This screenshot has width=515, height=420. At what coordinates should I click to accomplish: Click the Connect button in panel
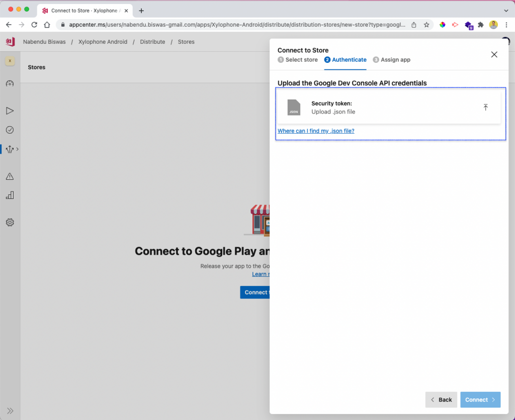(x=480, y=400)
